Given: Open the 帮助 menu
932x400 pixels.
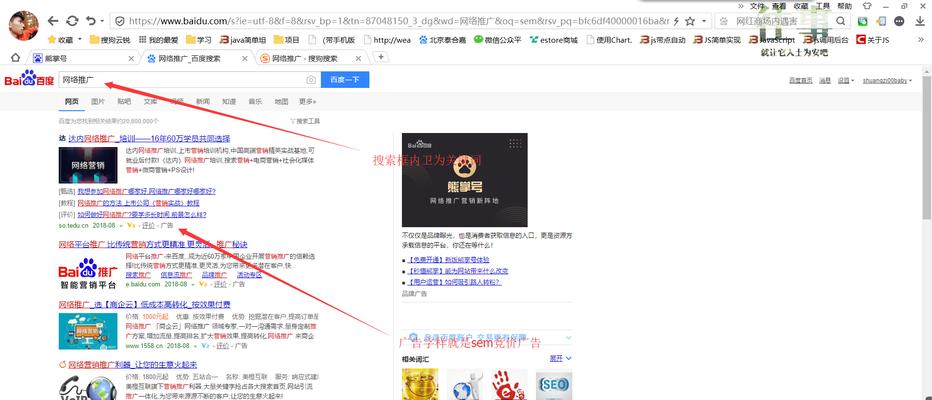Looking at the screenshot, I should click(844, 6).
